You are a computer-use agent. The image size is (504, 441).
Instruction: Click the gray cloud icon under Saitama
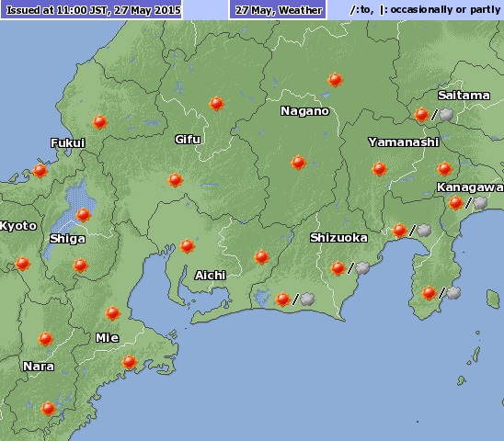446,115
